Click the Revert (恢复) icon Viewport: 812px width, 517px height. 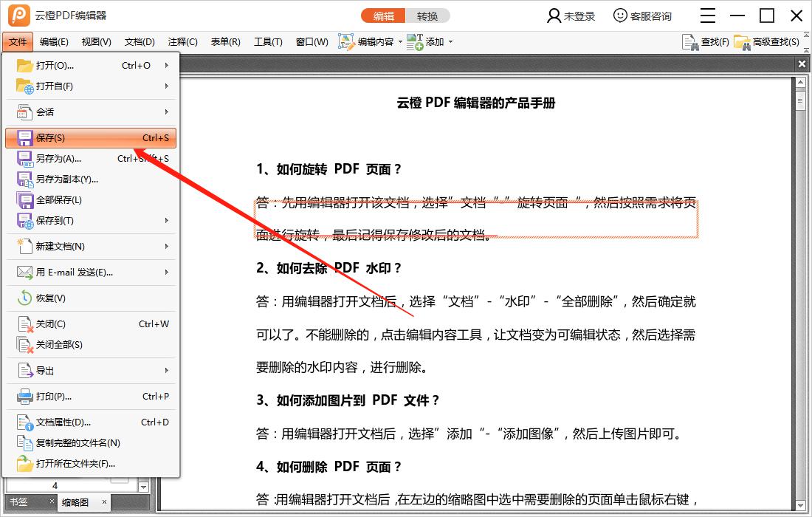click(24, 298)
